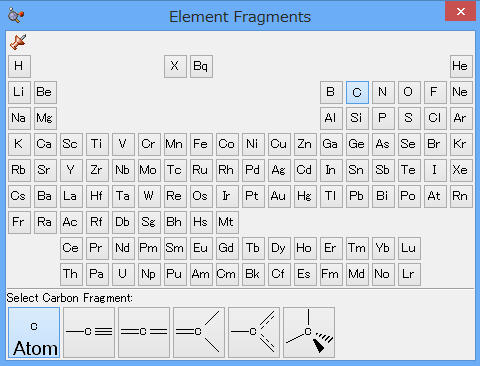This screenshot has height=366, width=480.
Task: Select Platinum (Pt) element
Action: pos(253,196)
